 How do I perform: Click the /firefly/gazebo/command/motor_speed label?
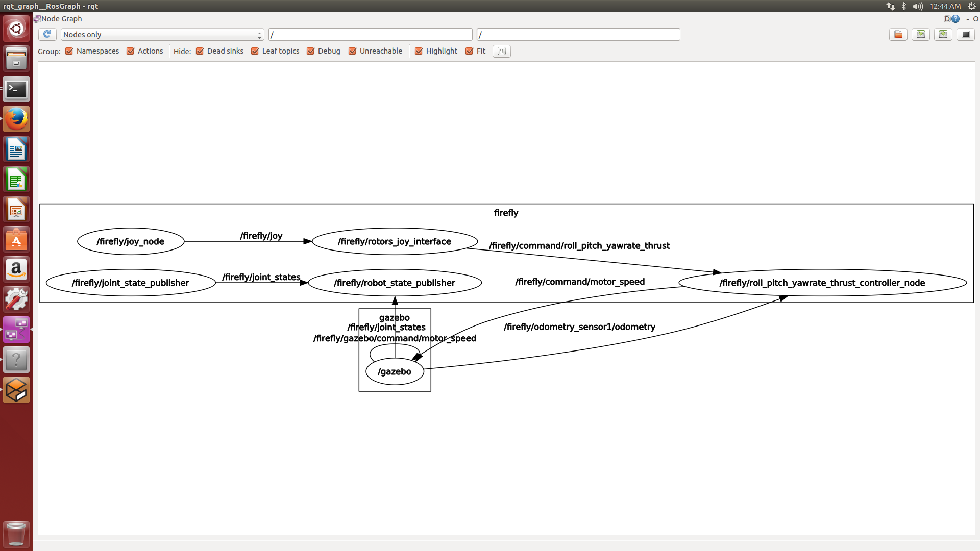click(395, 338)
